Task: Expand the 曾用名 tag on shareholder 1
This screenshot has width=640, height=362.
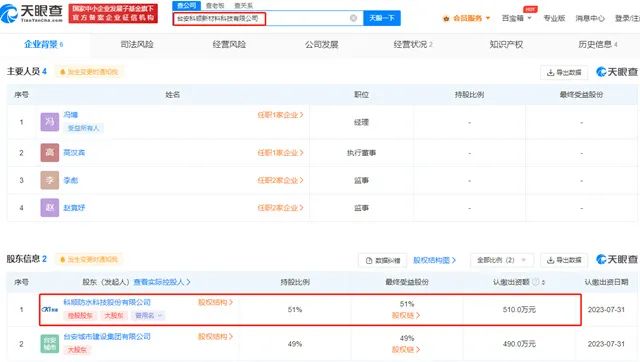Action: pos(149,315)
